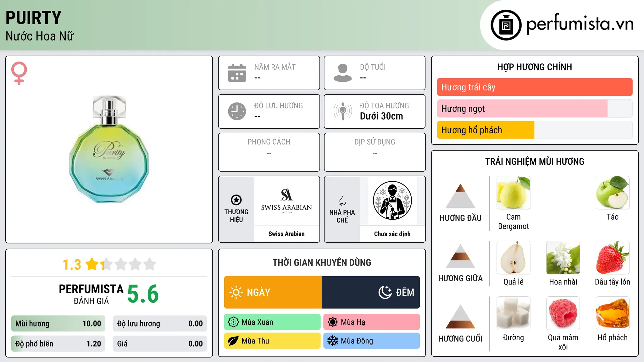Click the calendar icon beside Năm ra mắt

(x=237, y=73)
